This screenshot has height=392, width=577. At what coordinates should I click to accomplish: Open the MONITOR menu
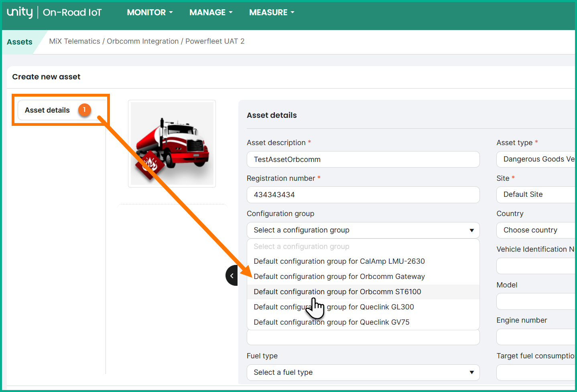pyautogui.click(x=150, y=12)
